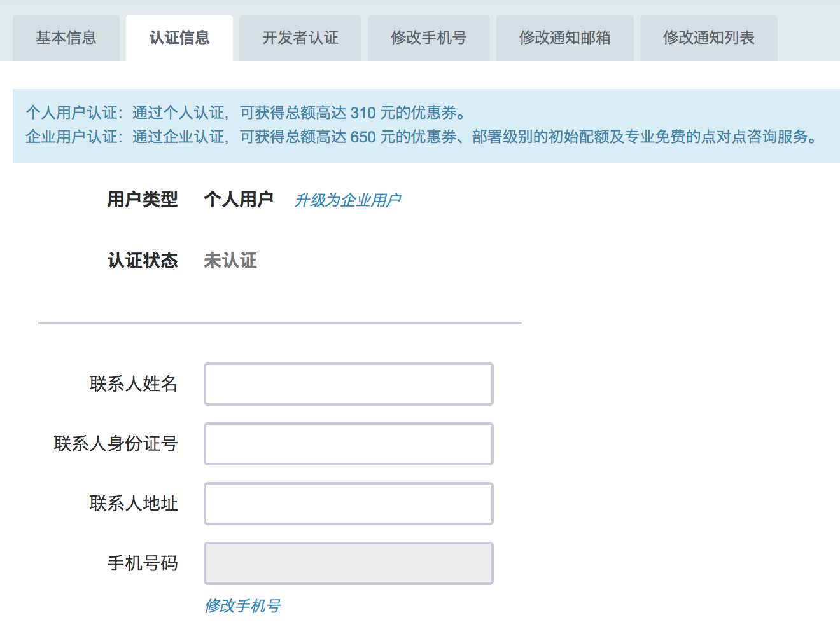
Task: Switch to the 基本信息 tab
Action: 66,38
